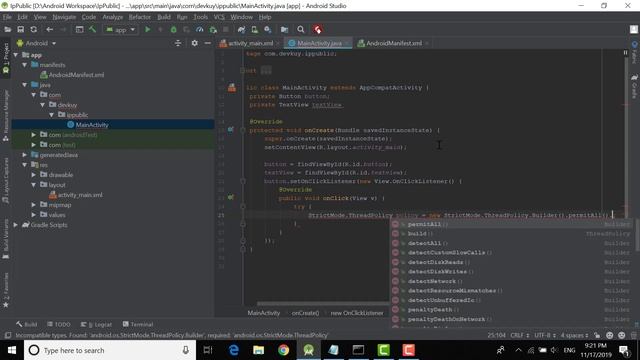Collapse the manifests folder
The image size is (640, 360).
point(25,65)
